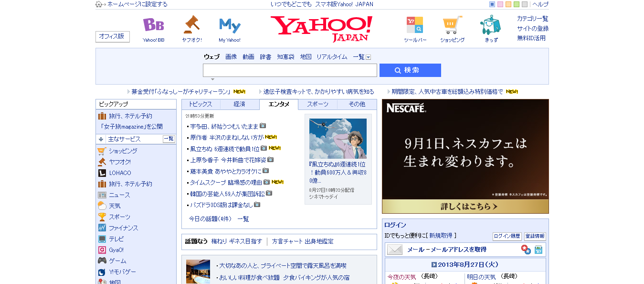Select the 動画 search category
Screen dimensions: 644x284
pos(248,57)
